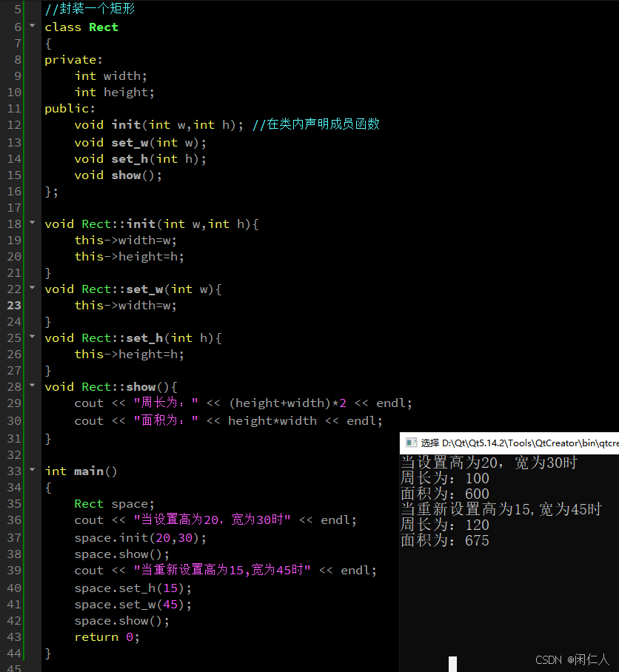Click the CSDN watermark logo
The width and height of the screenshot is (619, 672).
(549, 659)
